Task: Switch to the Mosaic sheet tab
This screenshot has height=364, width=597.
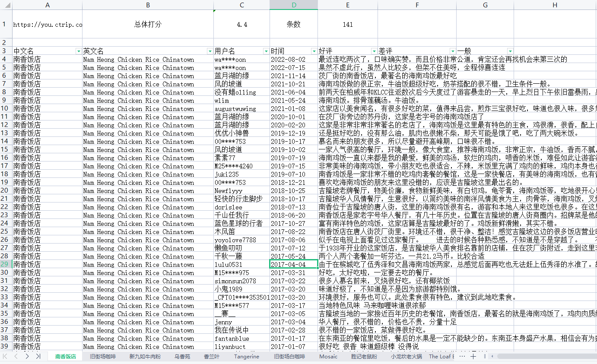Action: click(x=328, y=357)
